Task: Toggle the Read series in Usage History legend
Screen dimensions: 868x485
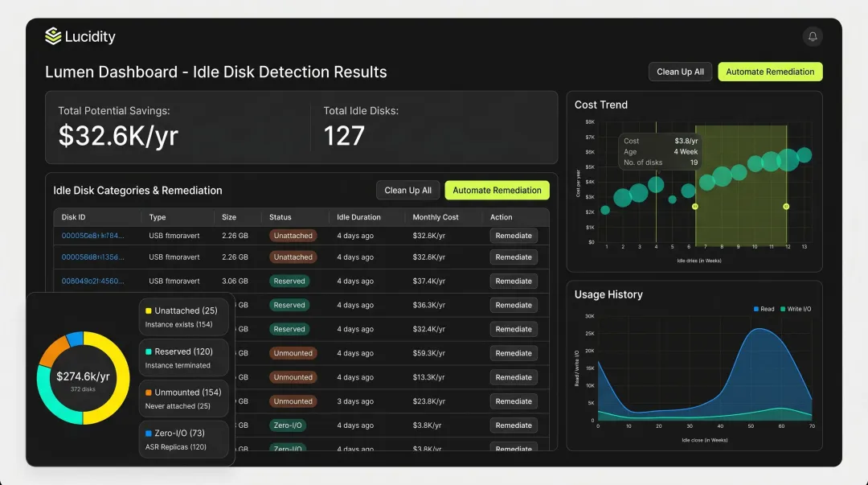Action: [x=764, y=310]
